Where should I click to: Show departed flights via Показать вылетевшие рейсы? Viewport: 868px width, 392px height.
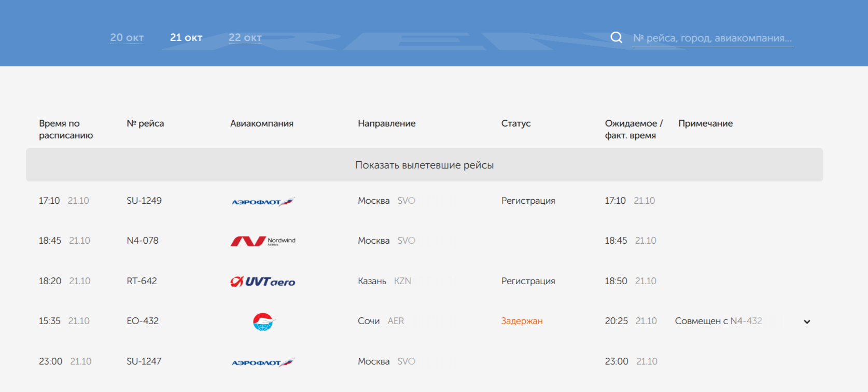[424, 165]
